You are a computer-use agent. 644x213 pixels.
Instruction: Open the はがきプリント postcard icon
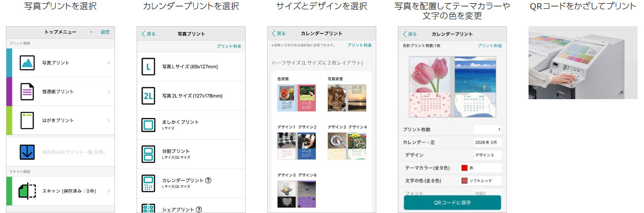pyautogui.click(x=27, y=120)
